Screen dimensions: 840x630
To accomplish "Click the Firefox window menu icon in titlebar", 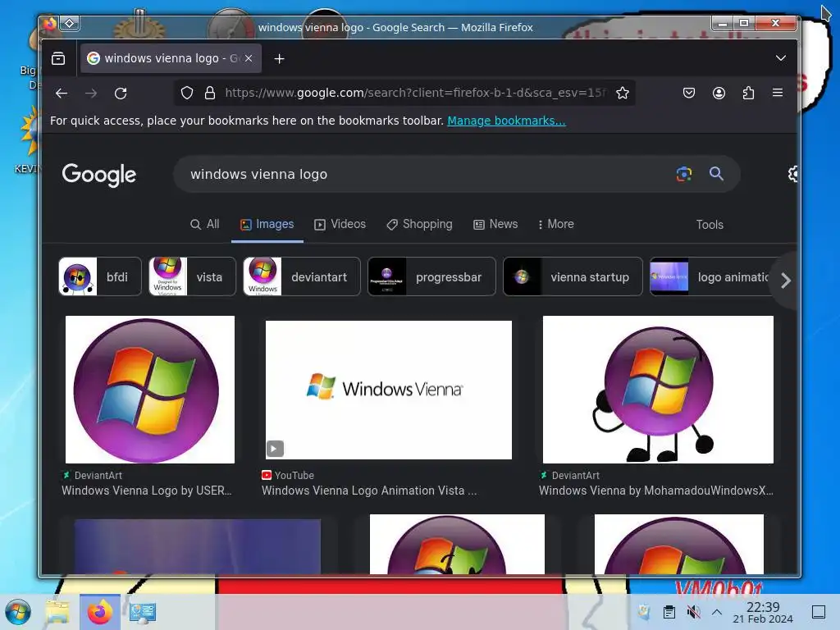I will pyautogui.click(x=50, y=24).
